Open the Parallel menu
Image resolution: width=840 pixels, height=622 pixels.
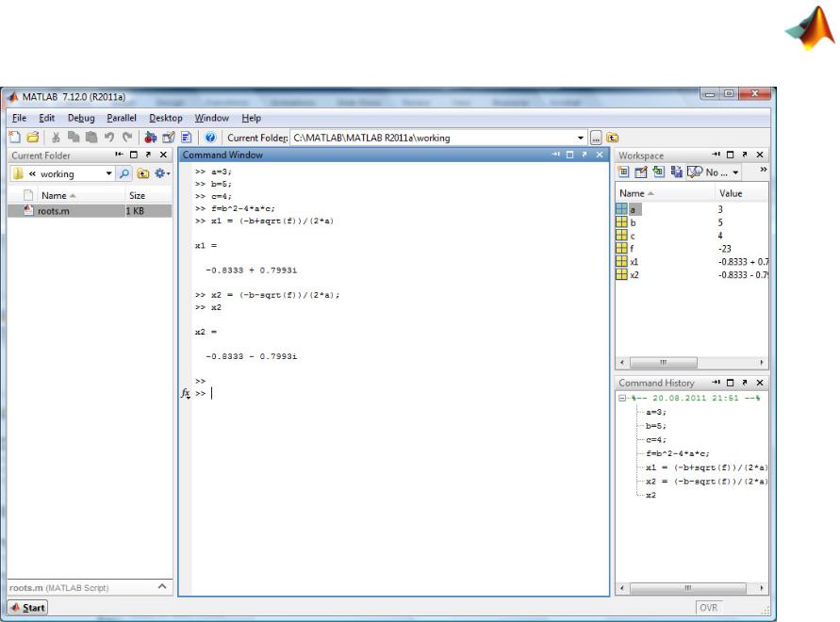tap(122, 118)
